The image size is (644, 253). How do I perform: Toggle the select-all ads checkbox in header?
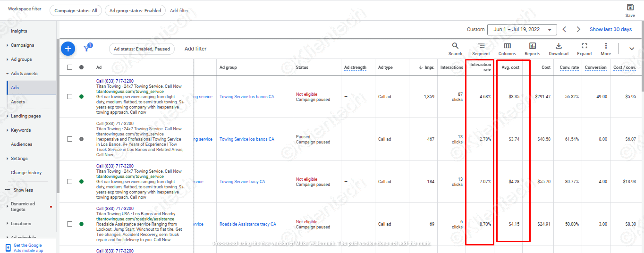tap(70, 67)
